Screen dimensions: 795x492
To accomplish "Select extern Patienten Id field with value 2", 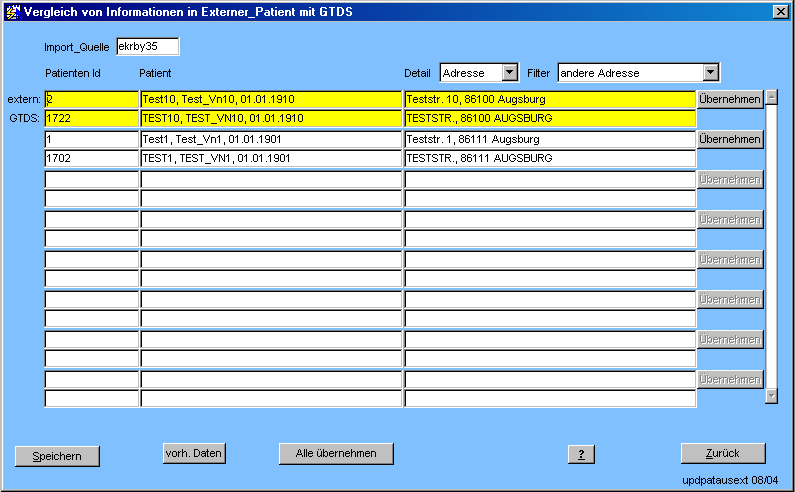I will point(91,100).
